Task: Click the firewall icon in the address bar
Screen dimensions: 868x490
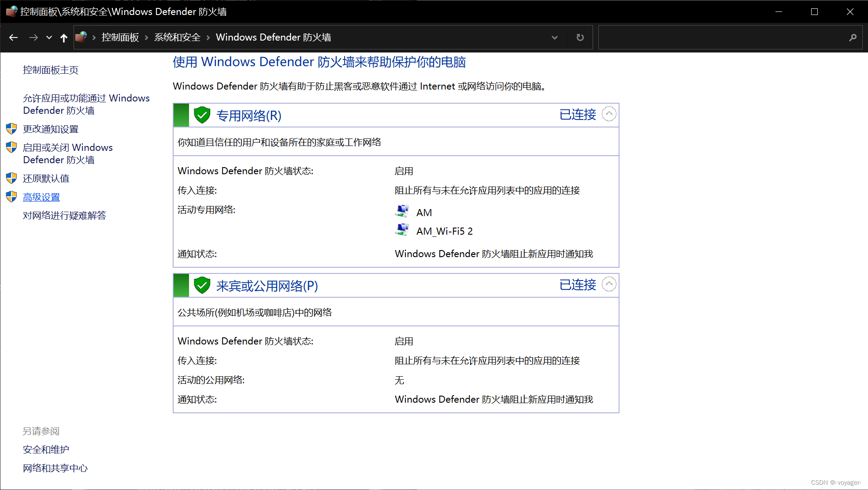Action: point(81,37)
